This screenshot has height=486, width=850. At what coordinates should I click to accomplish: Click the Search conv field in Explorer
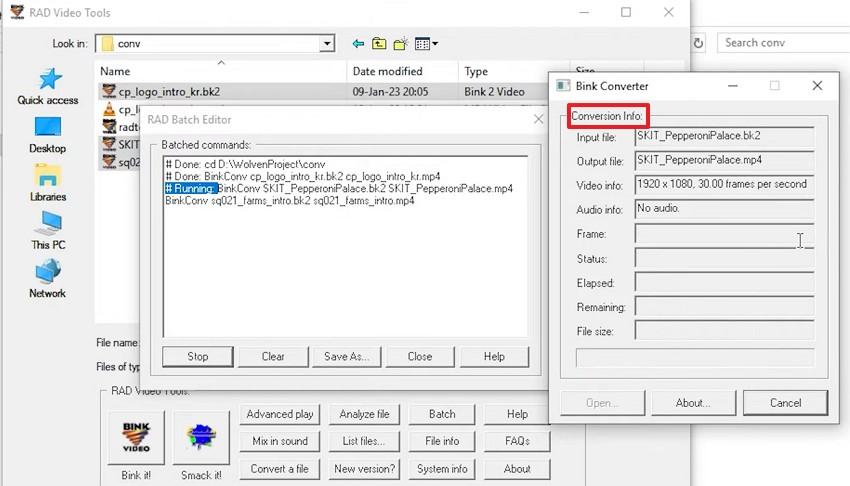[x=784, y=43]
